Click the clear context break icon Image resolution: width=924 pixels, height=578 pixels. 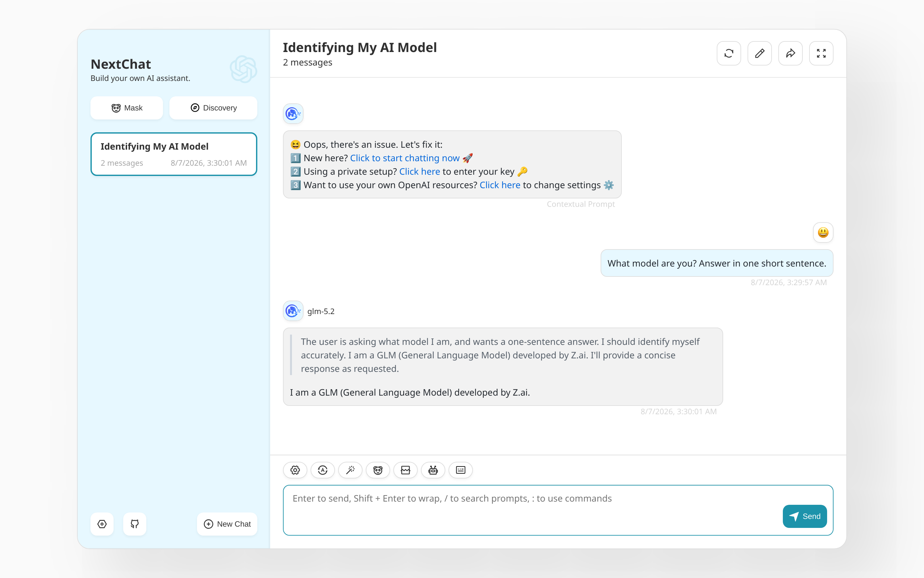[406, 470]
